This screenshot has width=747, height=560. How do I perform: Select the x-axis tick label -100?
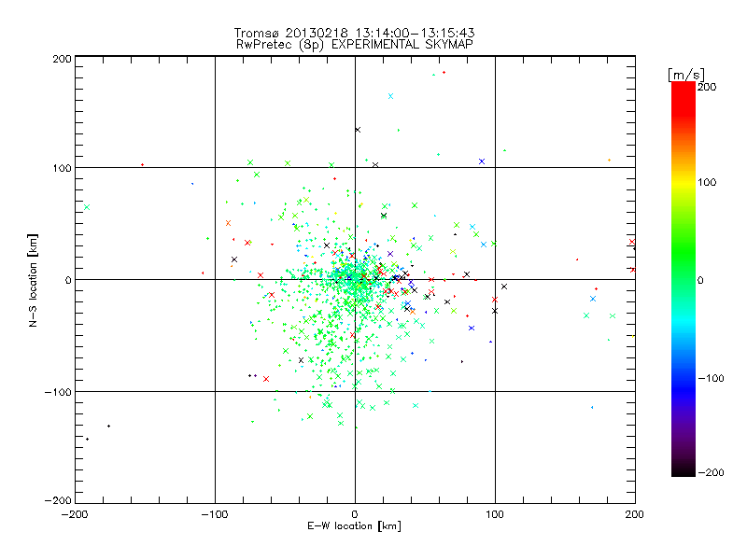click(215, 514)
